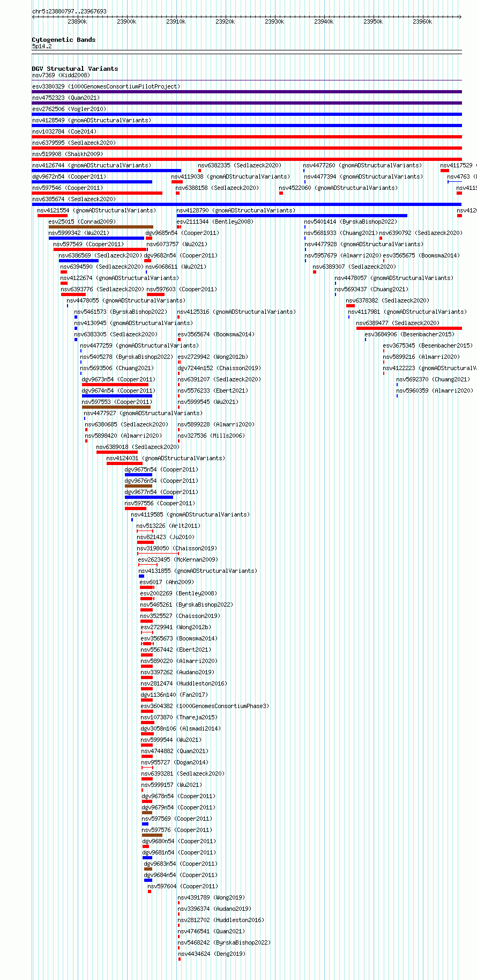Click esv2729942 (Wong2012b) label
This screenshot has height=980, width=477.
(213, 357)
